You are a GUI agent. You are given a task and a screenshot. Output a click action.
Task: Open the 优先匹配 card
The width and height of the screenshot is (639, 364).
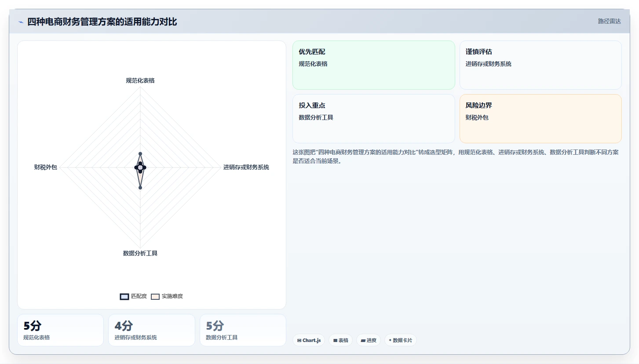tap(373, 65)
